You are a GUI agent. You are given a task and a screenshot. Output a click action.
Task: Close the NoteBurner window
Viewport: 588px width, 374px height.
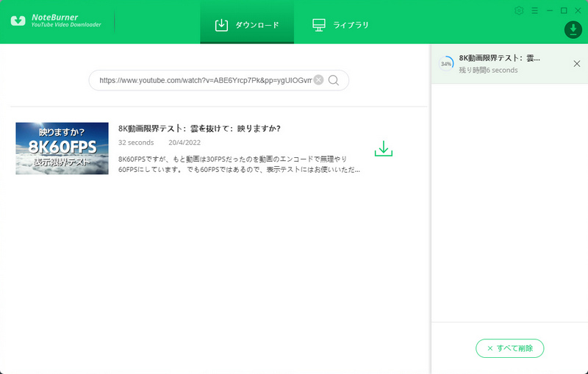pyautogui.click(x=578, y=10)
